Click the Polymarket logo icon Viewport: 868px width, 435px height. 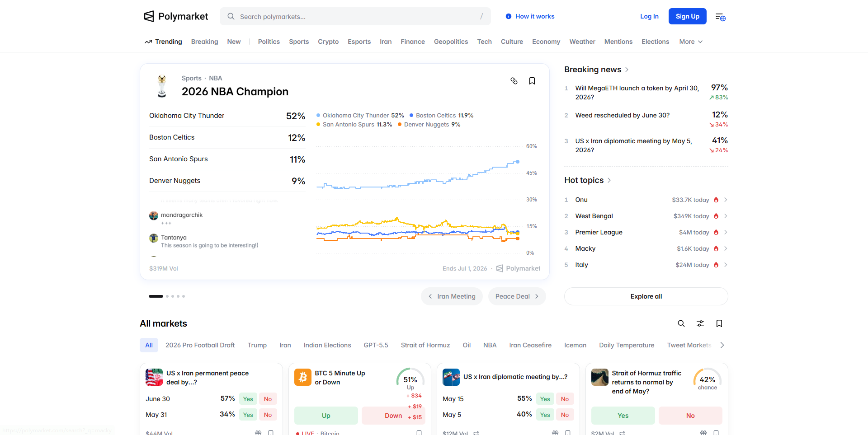(149, 16)
